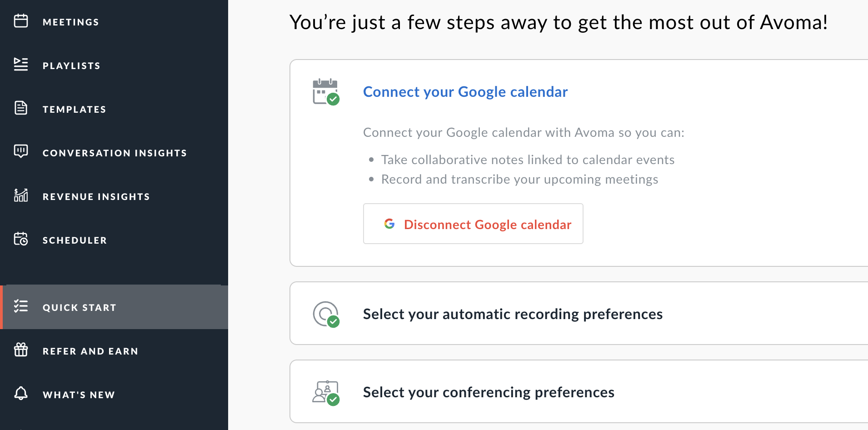The height and width of the screenshot is (430, 868).
Task: Select the Meetings calendar icon
Action: 21,21
